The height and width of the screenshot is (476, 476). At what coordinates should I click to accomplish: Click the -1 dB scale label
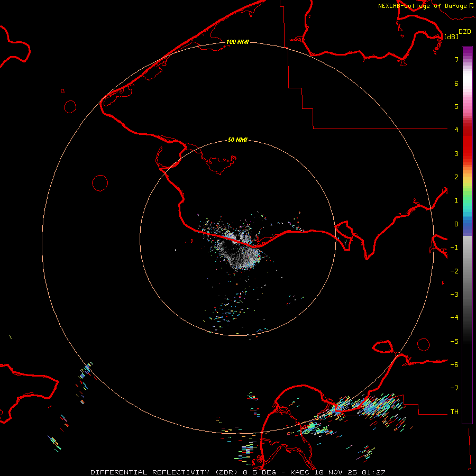click(x=454, y=248)
